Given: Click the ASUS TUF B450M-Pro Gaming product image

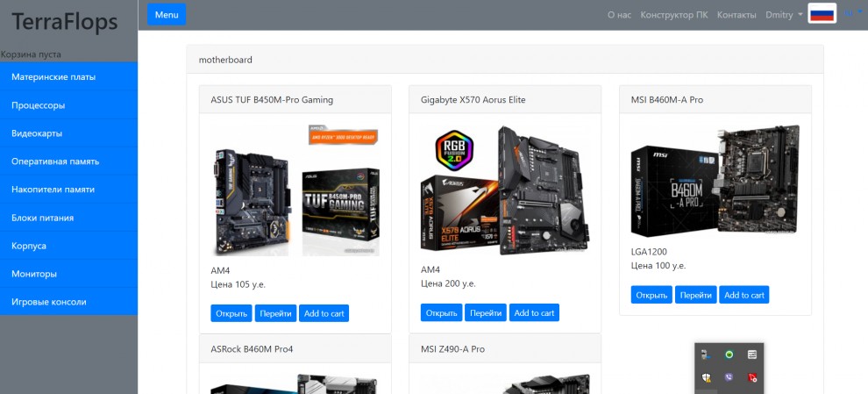Looking at the screenshot, I should click(295, 190).
